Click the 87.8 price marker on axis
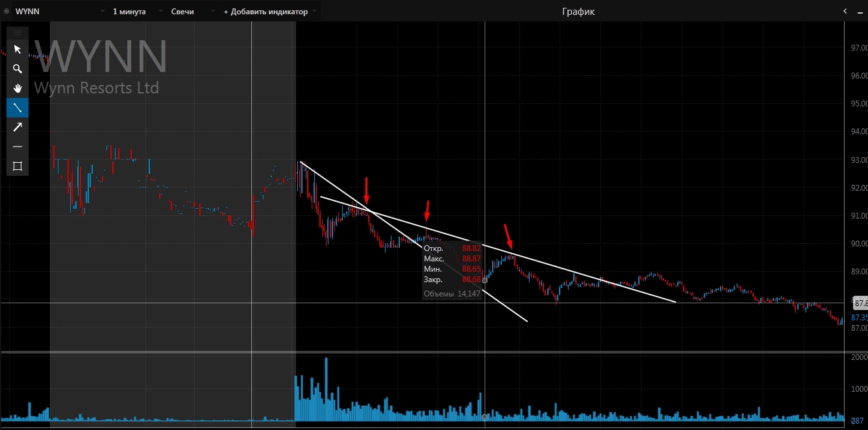Screen dimensions: 868x430 pos(860,303)
